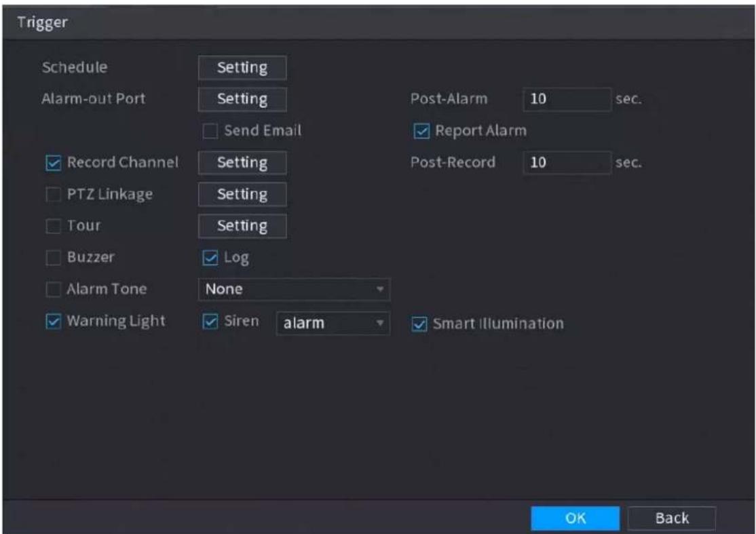Disable the Siren checkbox

(x=210, y=322)
